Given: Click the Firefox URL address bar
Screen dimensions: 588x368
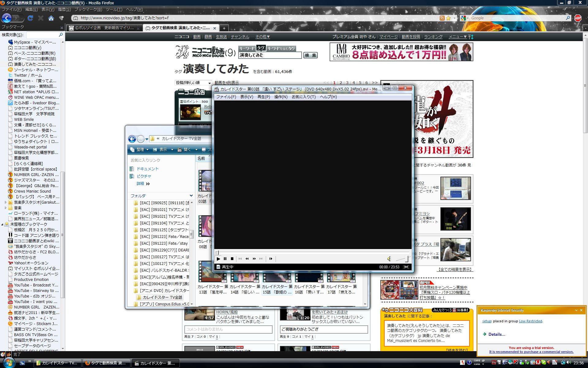Looking at the screenshot, I should [257, 18].
